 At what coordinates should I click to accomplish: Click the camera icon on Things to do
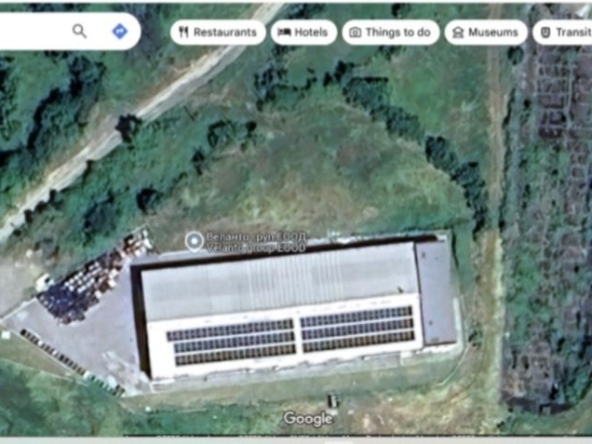click(x=355, y=32)
